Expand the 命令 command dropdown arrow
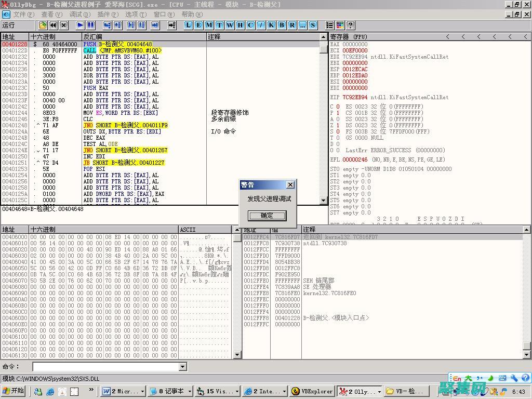 click(182, 367)
